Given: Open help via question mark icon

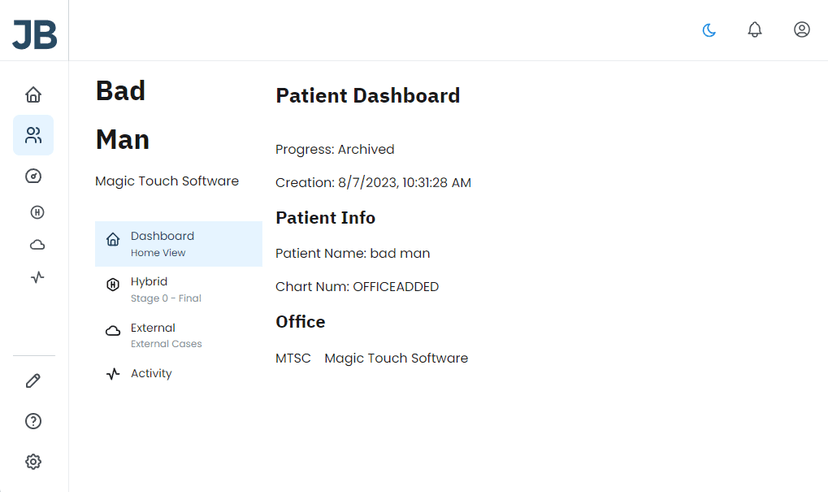Looking at the screenshot, I should tap(33, 421).
